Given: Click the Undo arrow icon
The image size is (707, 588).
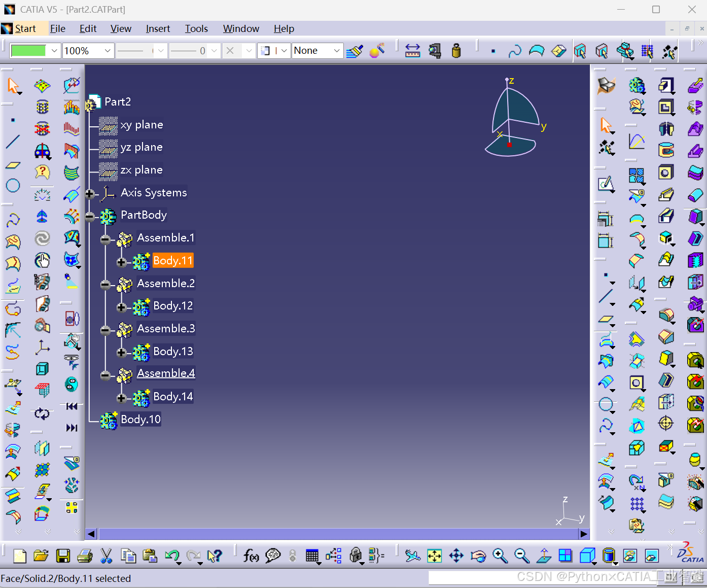Looking at the screenshot, I should [172, 556].
